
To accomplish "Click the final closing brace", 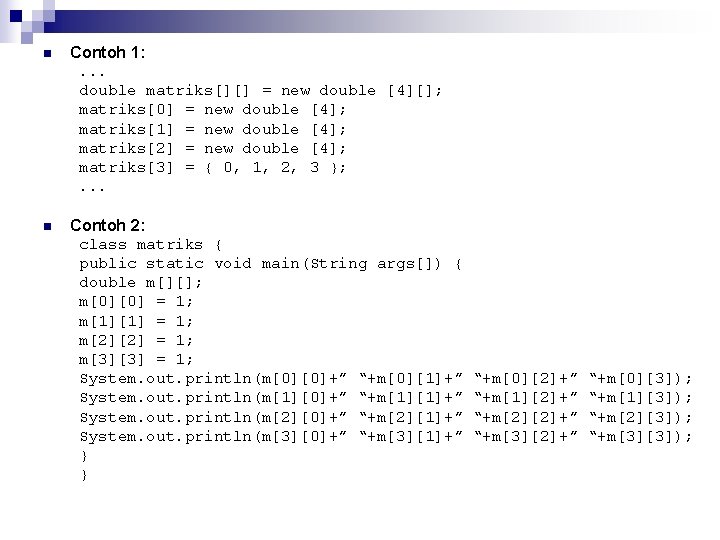I will (x=84, y=475).
